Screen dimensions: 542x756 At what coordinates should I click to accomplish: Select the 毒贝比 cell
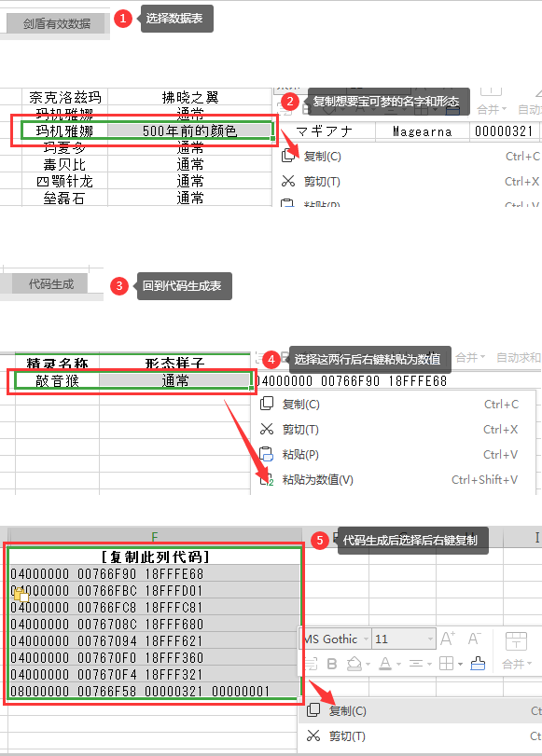pyautogui.click(x=64, y=164)
